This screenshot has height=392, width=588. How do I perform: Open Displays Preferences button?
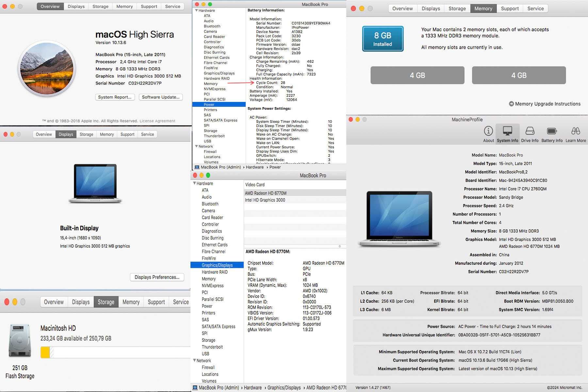click(x=157, y=277)
